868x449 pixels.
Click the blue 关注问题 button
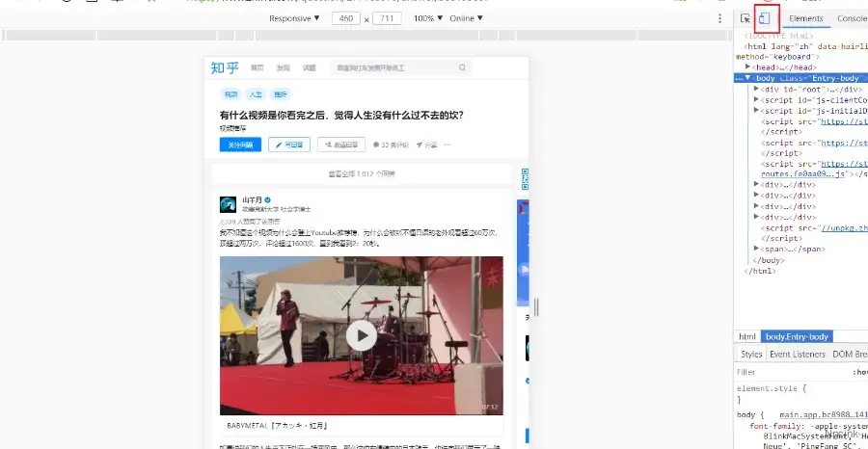click(240, 145)
